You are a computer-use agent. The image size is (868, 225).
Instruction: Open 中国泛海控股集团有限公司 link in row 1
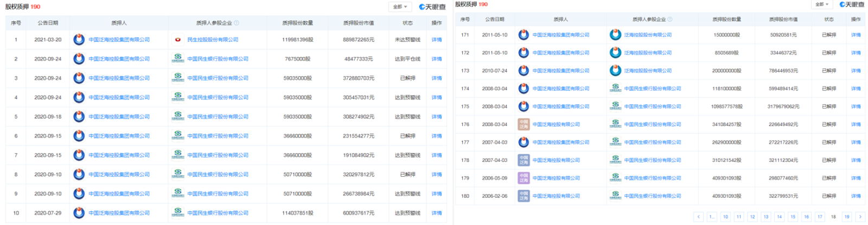click(119, 40)
